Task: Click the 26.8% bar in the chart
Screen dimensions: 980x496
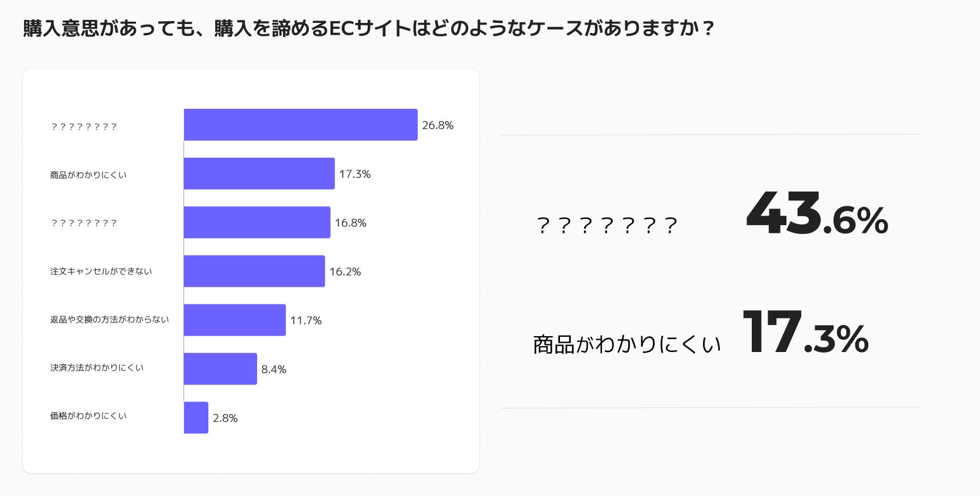Action: pyautogui.click(x=301, y=125)
